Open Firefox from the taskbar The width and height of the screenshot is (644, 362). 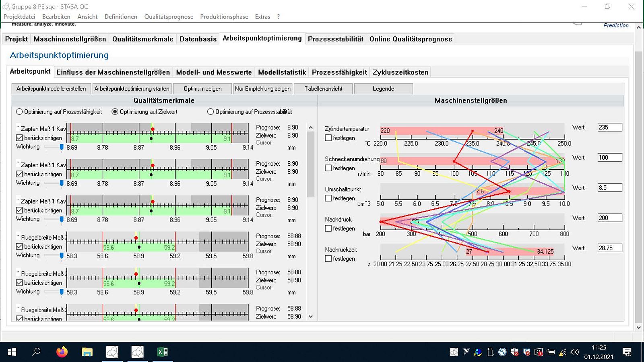coord(62,352)
